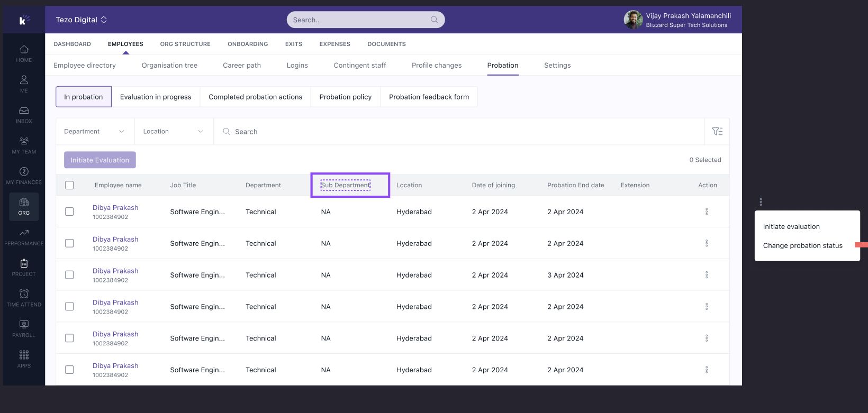868x413 pixels.
Task: Expand the Location filter dropdown
Action: [x=174, y=132]
